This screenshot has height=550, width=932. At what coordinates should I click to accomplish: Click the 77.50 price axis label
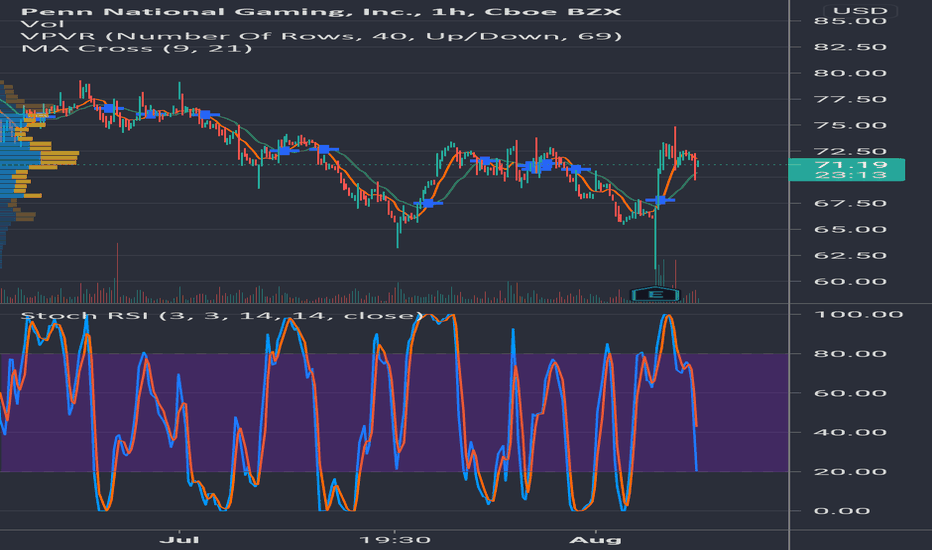tap(850, 99)
